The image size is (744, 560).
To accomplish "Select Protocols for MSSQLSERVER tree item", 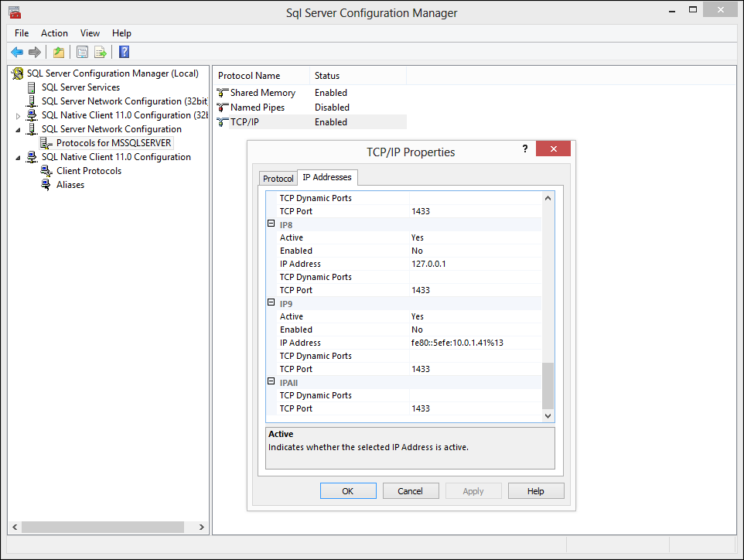I will point(114,143).
